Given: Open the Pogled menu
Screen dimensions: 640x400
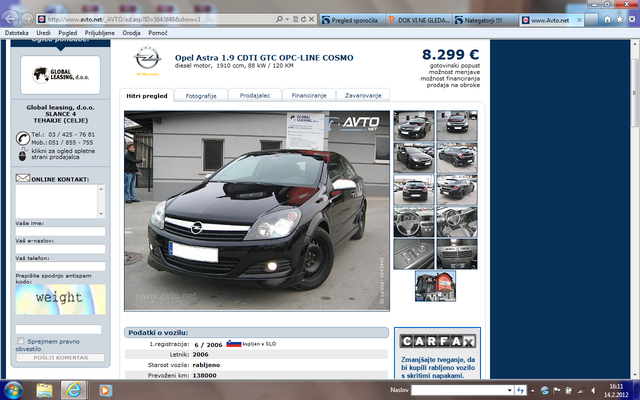Looking at the screenshot, I should 67,33.
